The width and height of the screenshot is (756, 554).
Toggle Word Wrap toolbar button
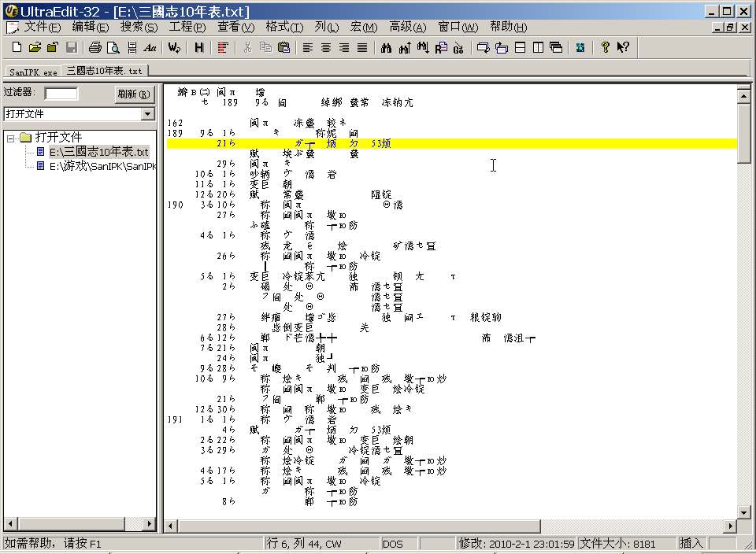[x=174, y=47]
